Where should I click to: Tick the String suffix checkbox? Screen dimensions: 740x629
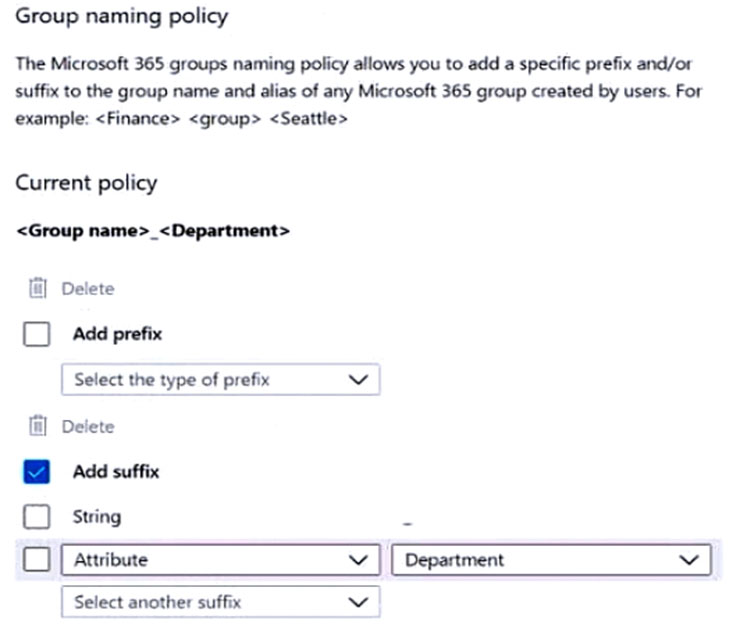tap(36, 516)
